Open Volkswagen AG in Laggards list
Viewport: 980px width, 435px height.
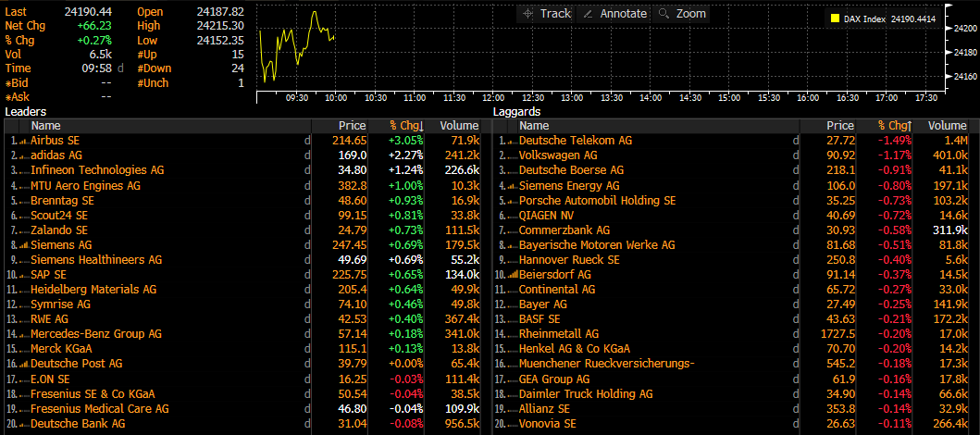[x=557, y=155]
